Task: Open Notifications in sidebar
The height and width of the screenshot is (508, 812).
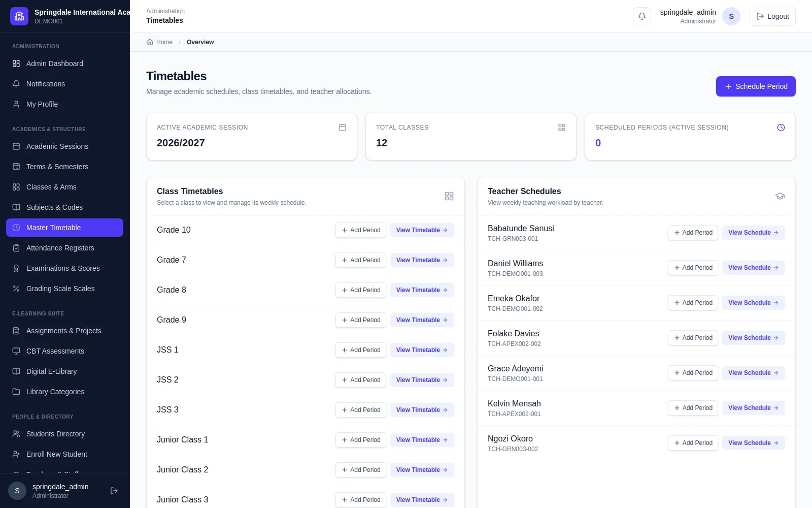Action: pyautogui.click(x=64, y=84)
